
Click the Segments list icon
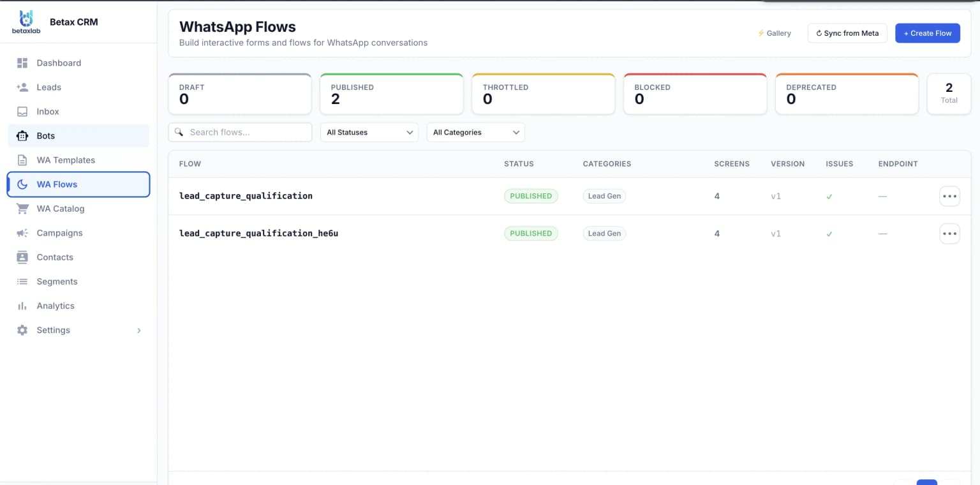[22, 281]
